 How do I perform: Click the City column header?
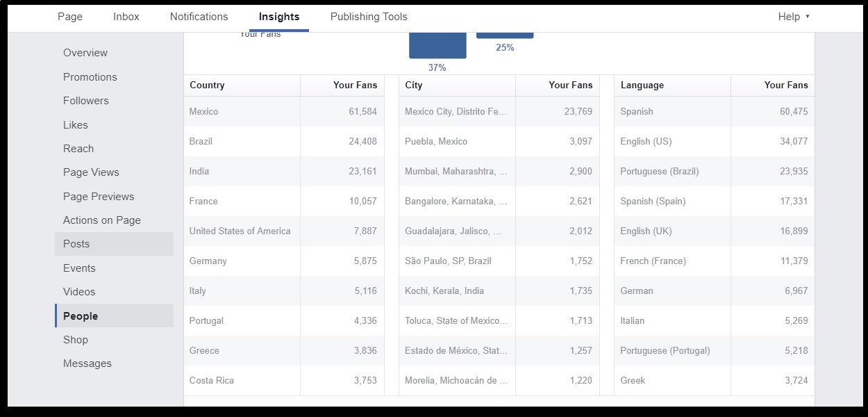(457, 85)
